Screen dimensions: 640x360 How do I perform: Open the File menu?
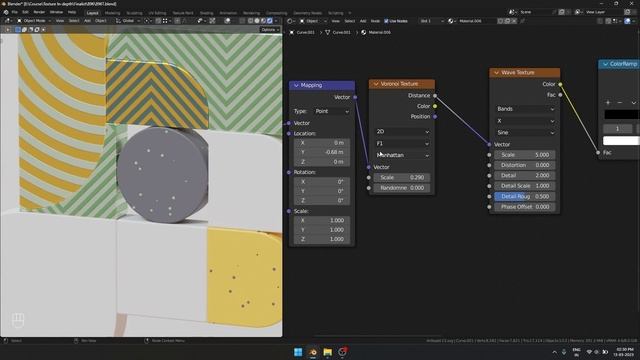[15, 12]
